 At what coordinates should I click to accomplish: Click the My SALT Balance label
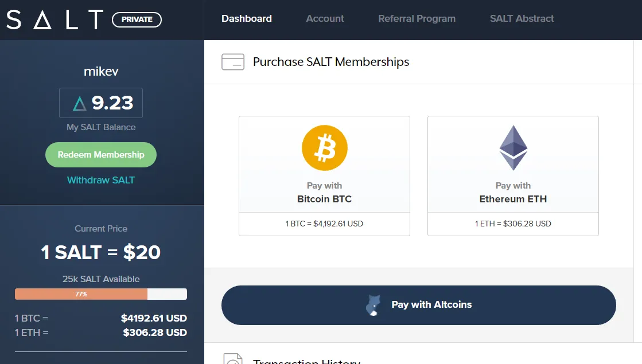point(101,127)
